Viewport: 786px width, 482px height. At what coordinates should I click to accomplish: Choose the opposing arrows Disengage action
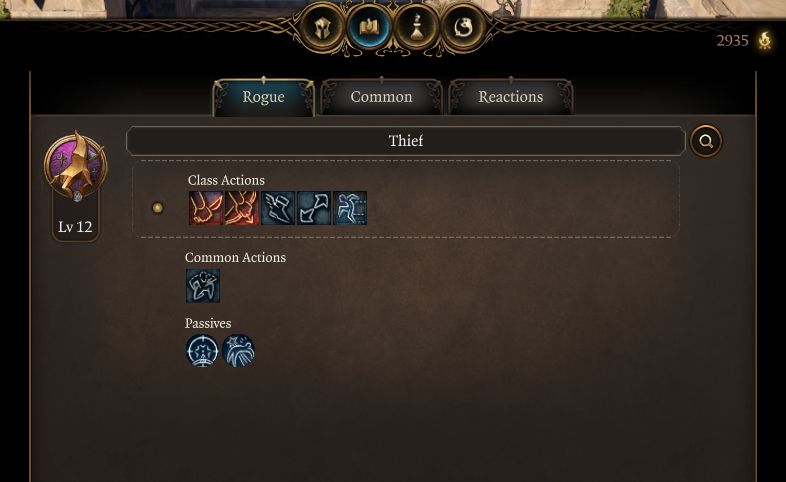(314, 208)
